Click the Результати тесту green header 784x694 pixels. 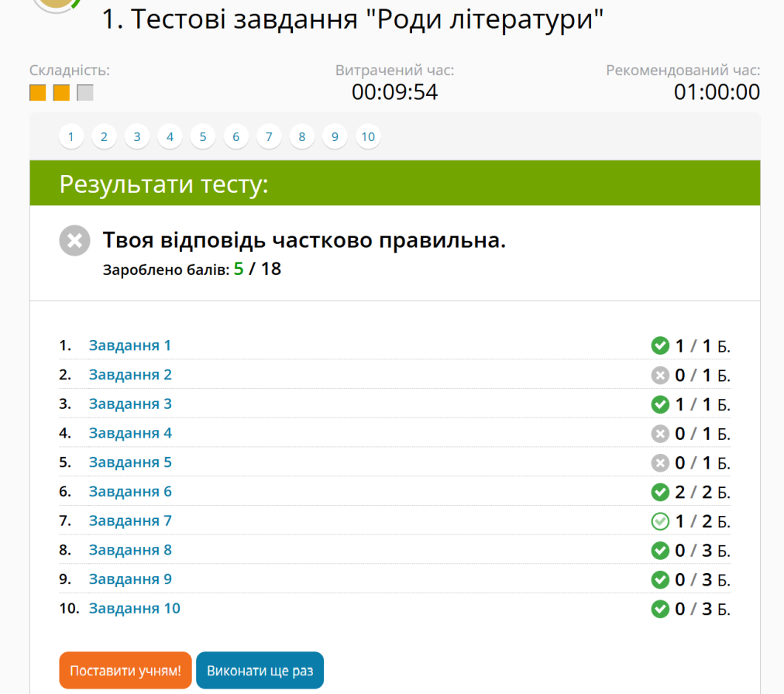click(x=395, y=184)
